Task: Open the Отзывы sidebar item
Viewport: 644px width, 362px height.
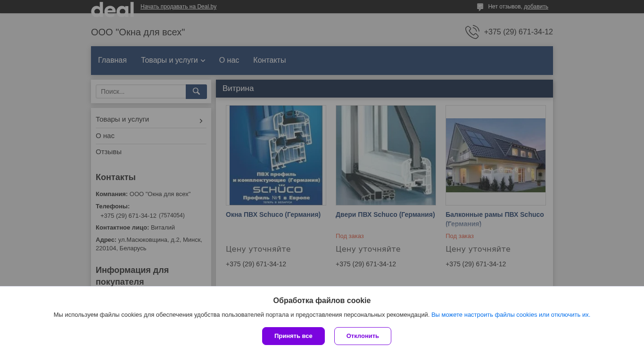Action: (109, 152)
